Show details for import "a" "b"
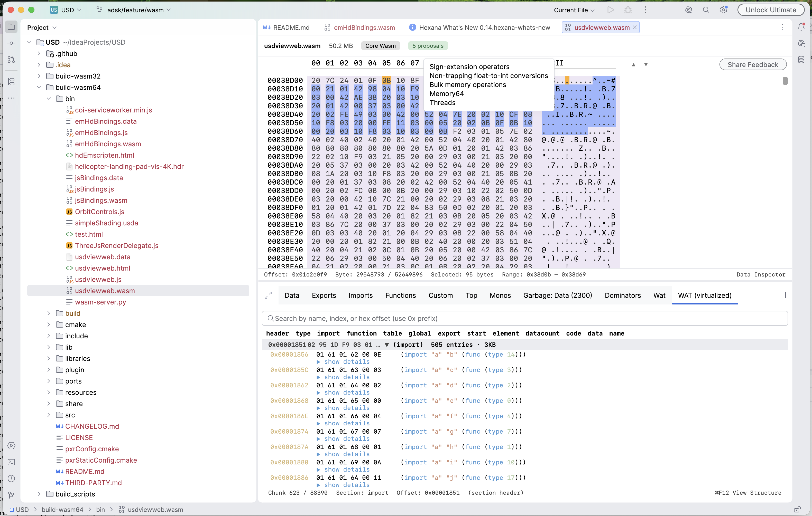 click(x=343, y=361)
